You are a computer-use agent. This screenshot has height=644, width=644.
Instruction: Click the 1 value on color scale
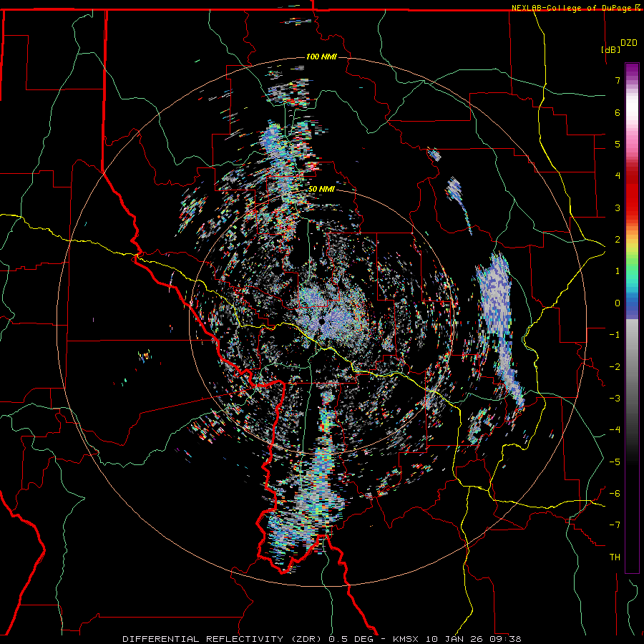pos(618,271)
